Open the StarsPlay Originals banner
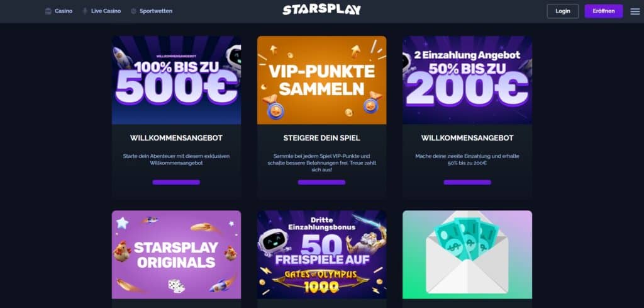This screenshot has height=308, width=644. pyautogui.click(x=176, y=254)
